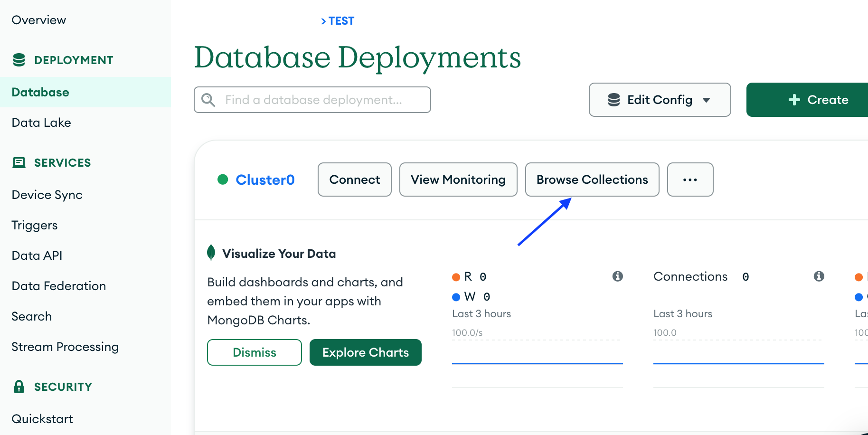Click the search magnifier icon
Viewport: 868px width, 435px height.
(208, 100)
